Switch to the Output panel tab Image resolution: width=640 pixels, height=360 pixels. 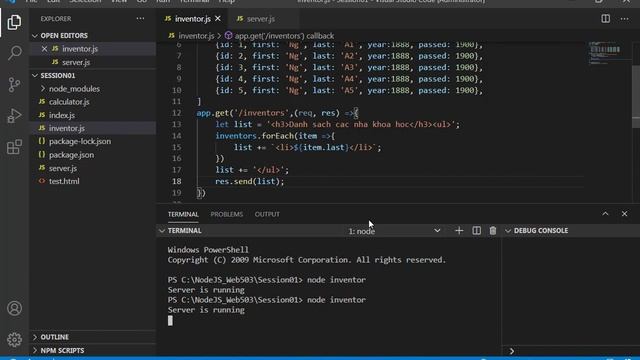267,214
